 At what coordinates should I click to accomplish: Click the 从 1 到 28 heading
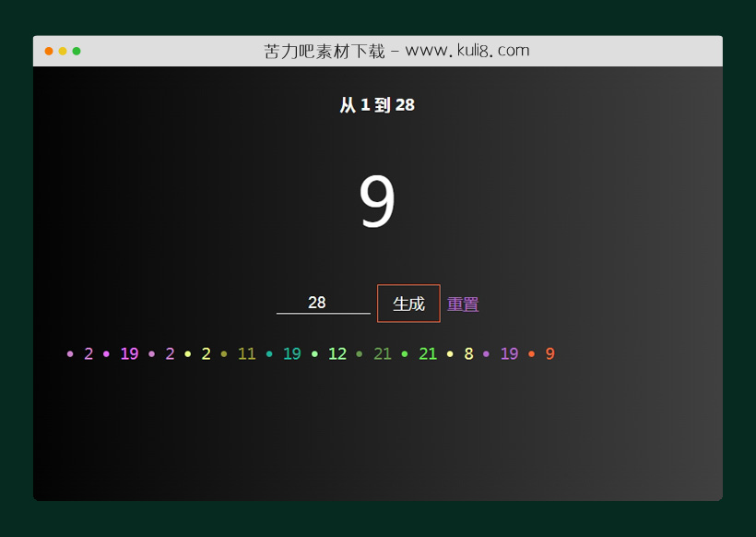[x=378, y=104]
